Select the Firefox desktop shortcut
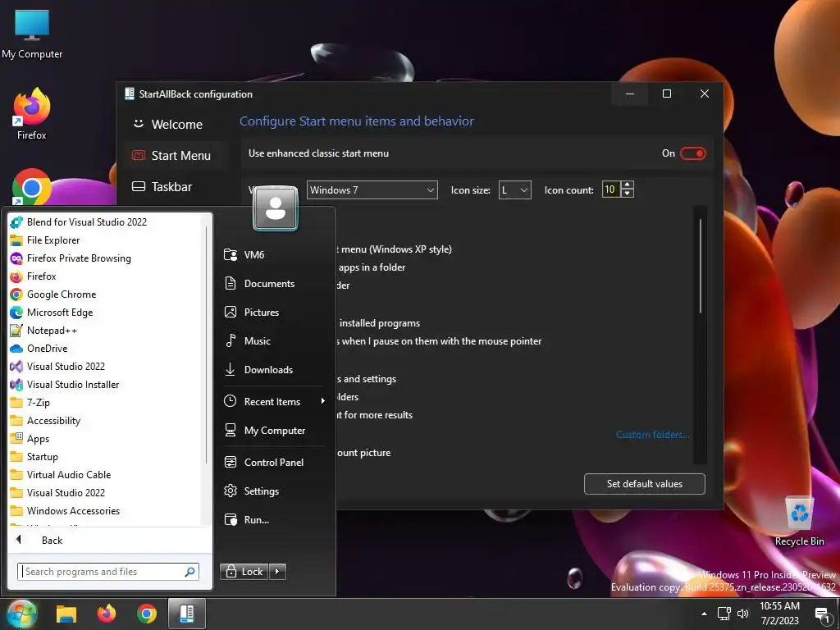Viewport: 840px width, 630px height. [x=32, y=115]
